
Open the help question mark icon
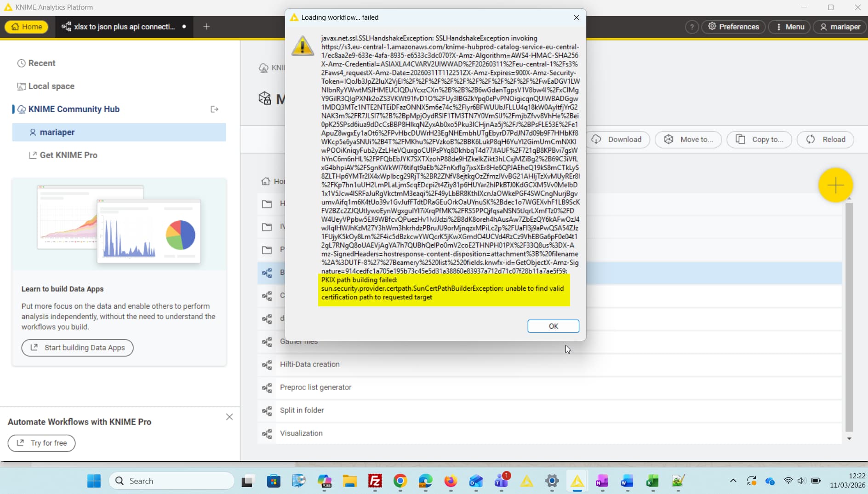(x=691, y=27)
